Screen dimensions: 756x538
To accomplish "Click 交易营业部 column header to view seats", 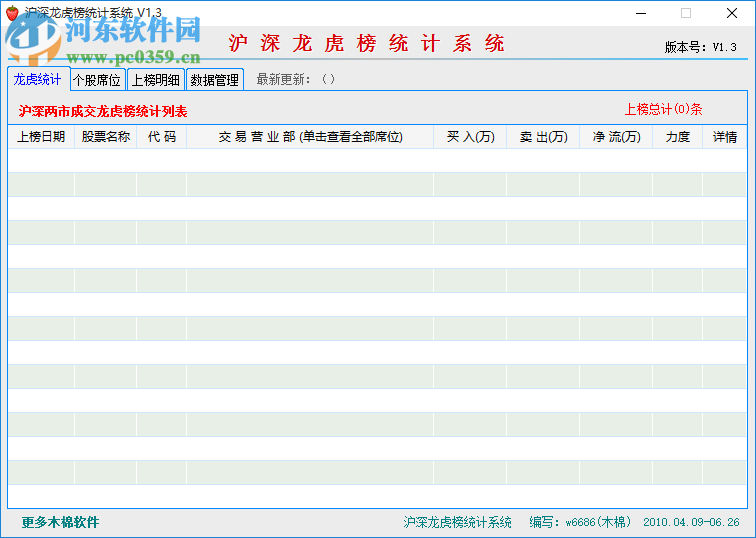I will tap(310, 137).
